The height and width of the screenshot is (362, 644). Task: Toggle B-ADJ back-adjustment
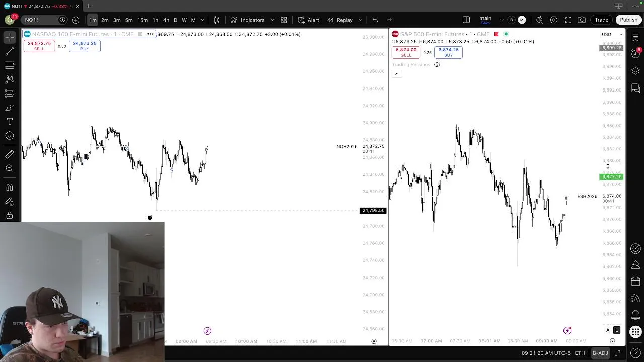click(x=600, y=353)
